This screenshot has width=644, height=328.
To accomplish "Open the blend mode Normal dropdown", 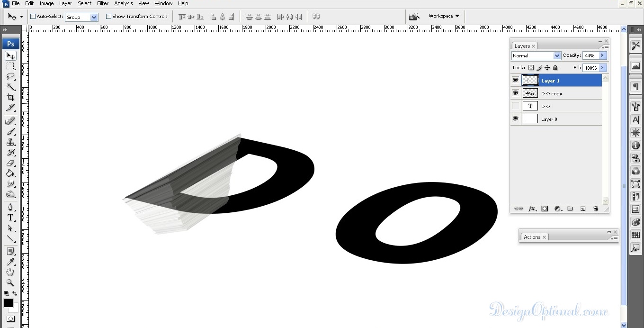I will 536,55.
